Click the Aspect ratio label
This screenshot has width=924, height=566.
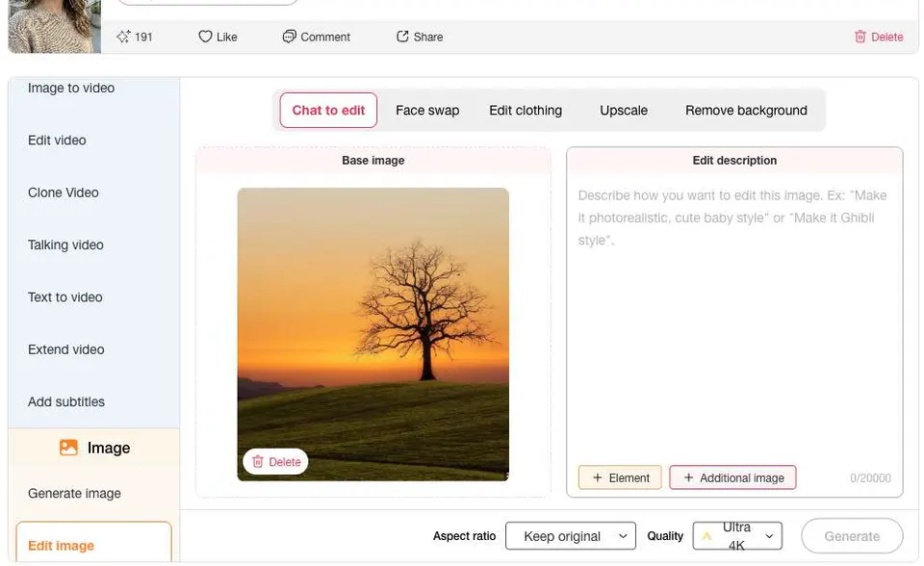[x=464, y=536]
